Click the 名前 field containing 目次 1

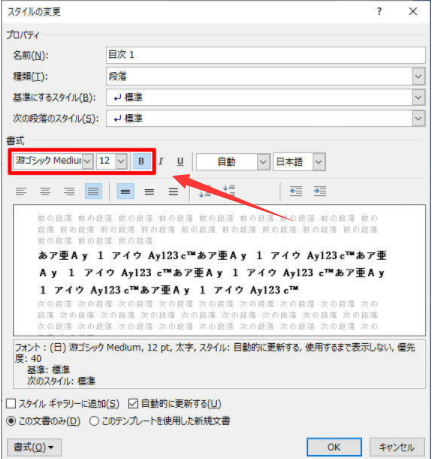(266, 55)
